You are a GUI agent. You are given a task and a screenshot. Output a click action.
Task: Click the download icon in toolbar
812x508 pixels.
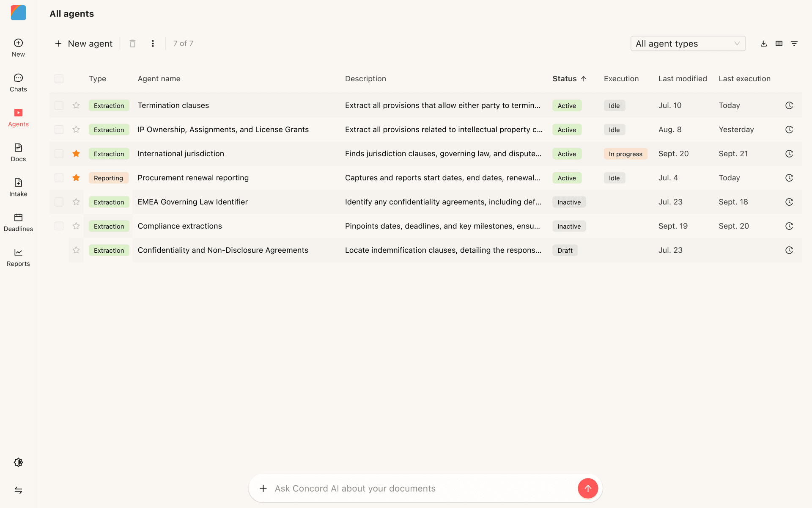click(x=763, y=44)
